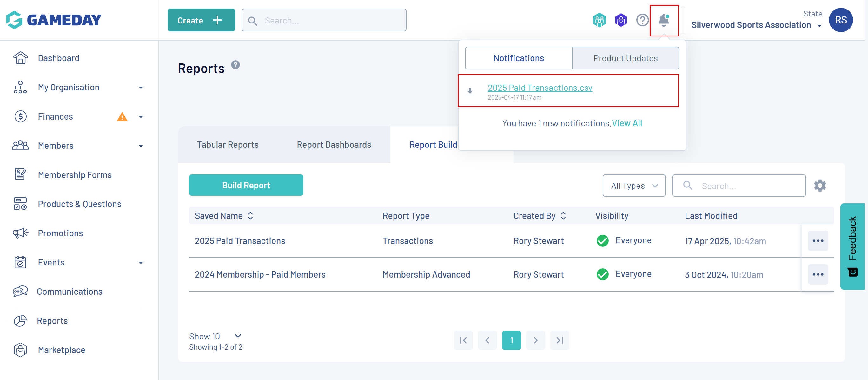This screenshot has height=380, width=868.
Task: Open the RS user avatar
Action: (x=840, y=20)
